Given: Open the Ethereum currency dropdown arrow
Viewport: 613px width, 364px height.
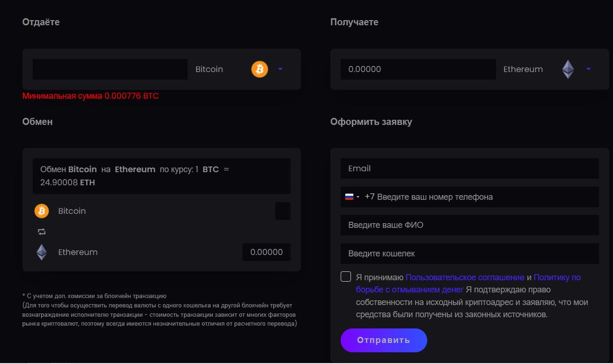Looking at the screenshot, I should click(x=589, y=69).
